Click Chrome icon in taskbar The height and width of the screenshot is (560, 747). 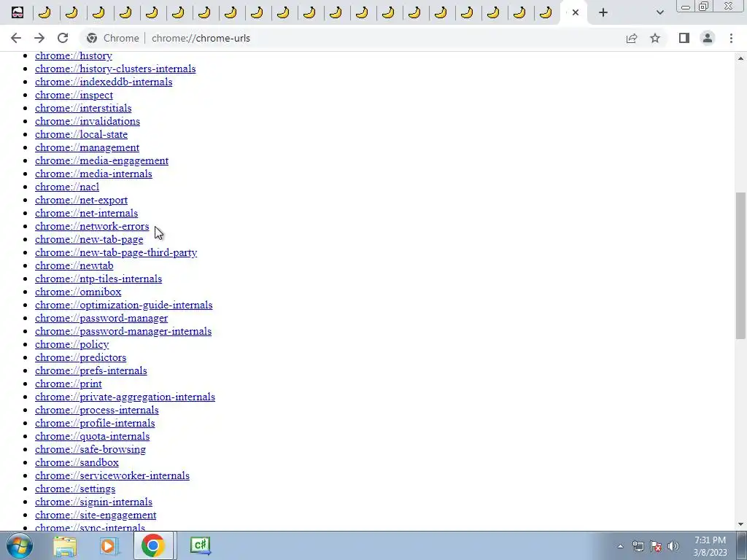(x=153, y=545)
